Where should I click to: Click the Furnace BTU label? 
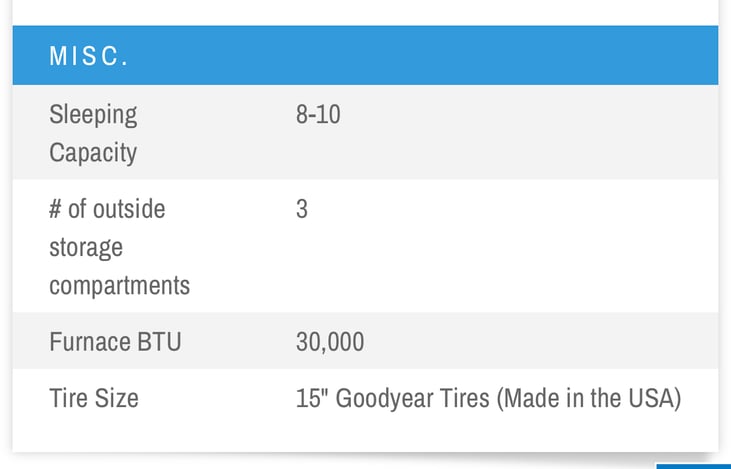(x=115, y=342)
